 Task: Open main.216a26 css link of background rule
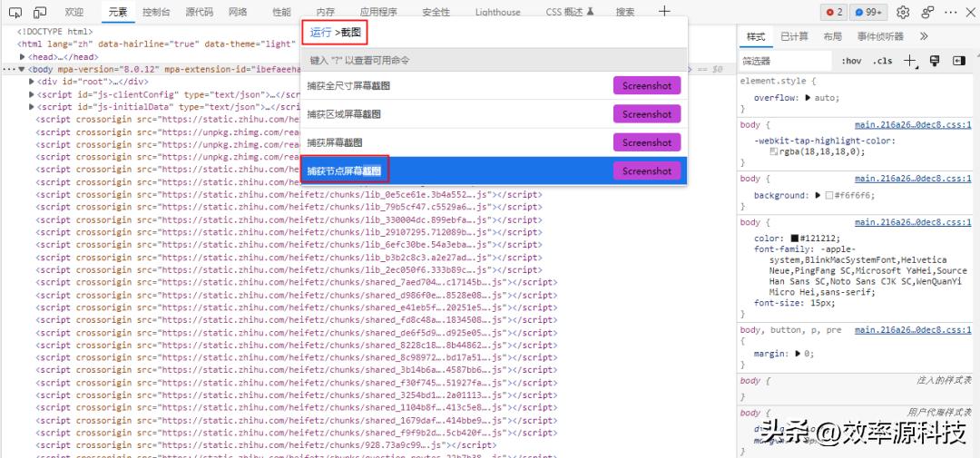[x=913, y=179]
